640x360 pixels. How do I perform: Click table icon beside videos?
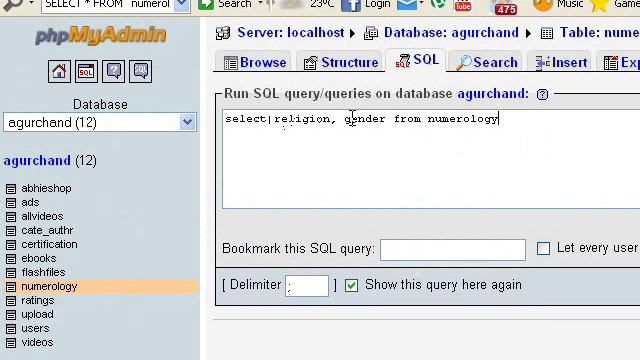[11, 343]
